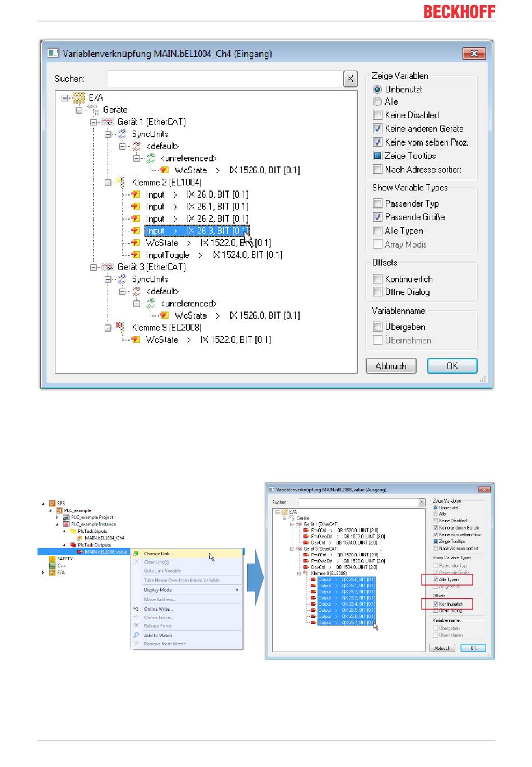Click the FrmOCtrl QB 1520.0 icon under Gerät 1 in the Ausgang dialog

[x=306, y=530]
